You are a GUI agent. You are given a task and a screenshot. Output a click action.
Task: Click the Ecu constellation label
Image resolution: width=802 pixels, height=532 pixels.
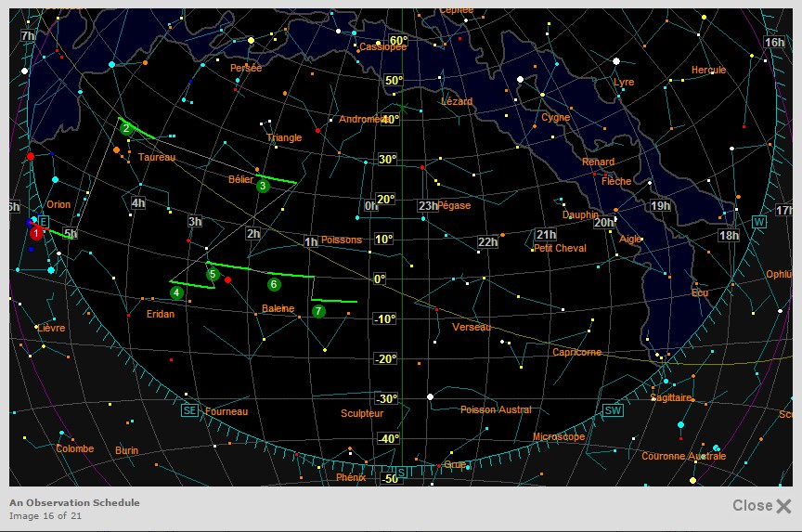pos(700,293)
